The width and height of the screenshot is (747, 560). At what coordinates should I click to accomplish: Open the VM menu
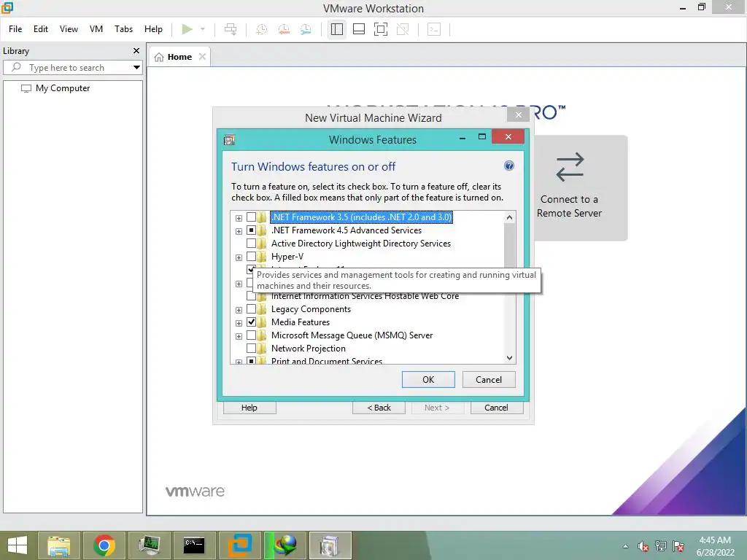(96, 29)
